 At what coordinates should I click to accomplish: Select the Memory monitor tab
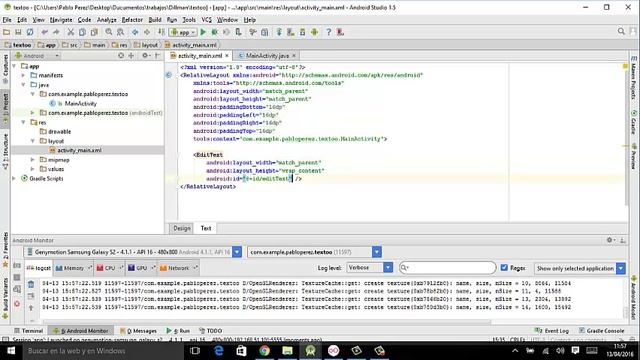pos(73,268)
